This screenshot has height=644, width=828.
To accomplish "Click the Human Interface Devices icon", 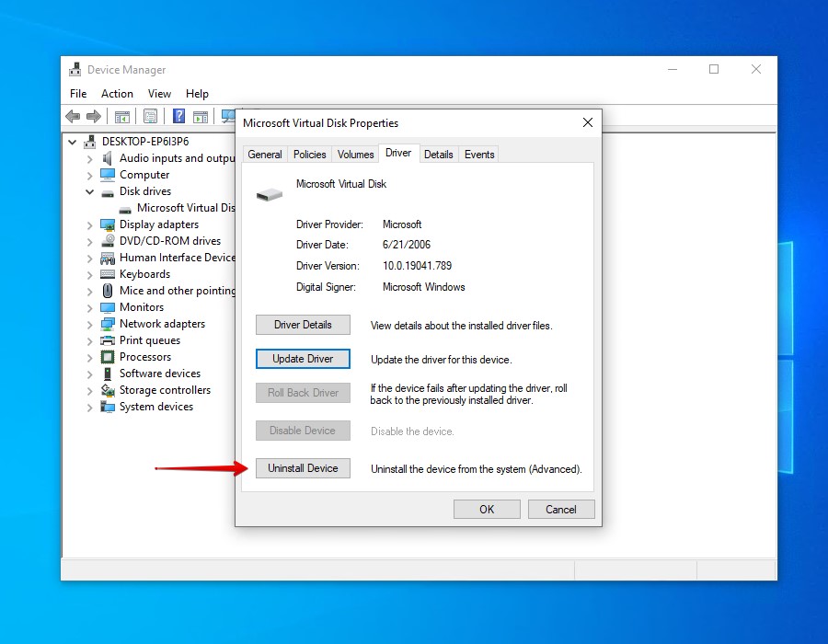I will [108, 258].
